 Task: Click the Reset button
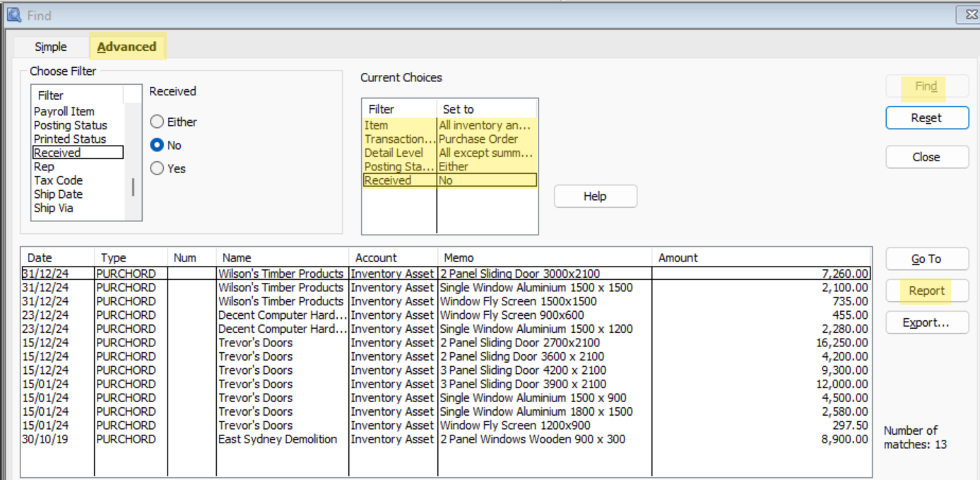click(x=927, y=118)
